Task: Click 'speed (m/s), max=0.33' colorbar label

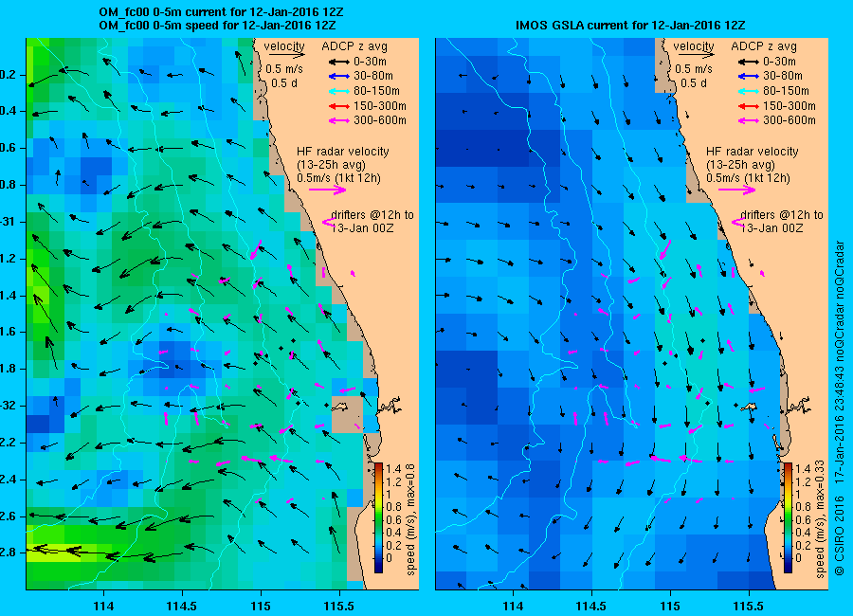Action: pos(820,518)
